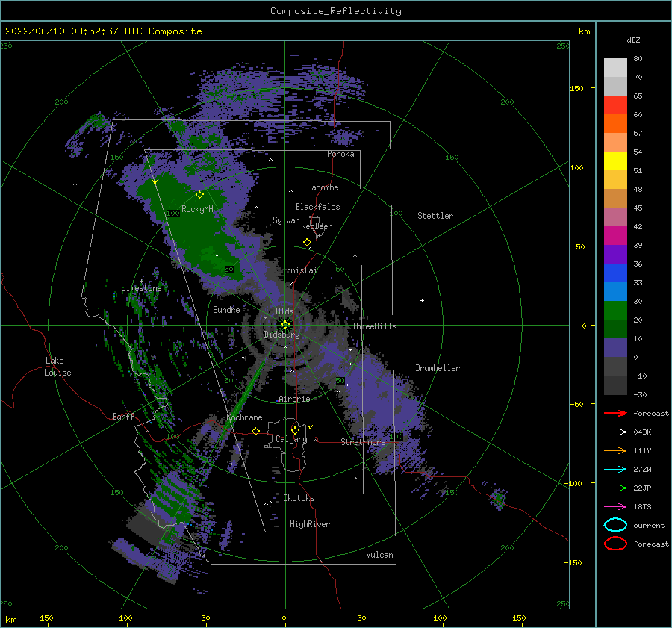
Task: Select the white 04DK arrow in legend
Action: click(615, 432)
